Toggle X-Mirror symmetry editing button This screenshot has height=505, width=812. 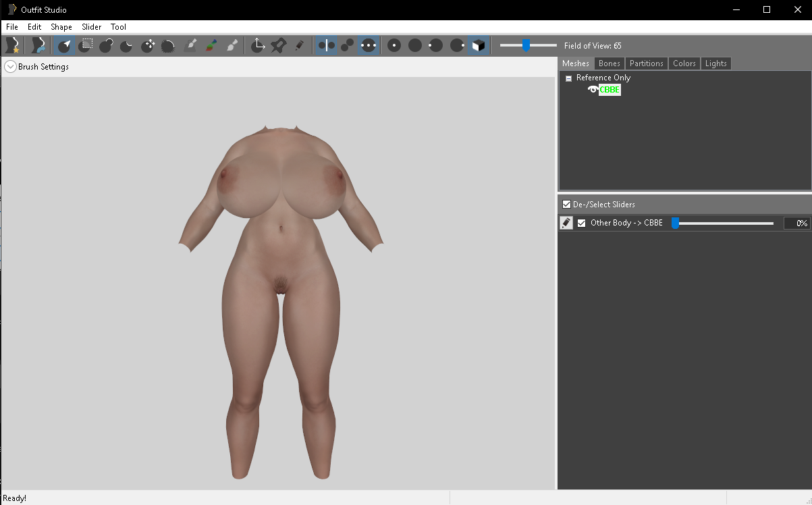(x=326, y=45)
